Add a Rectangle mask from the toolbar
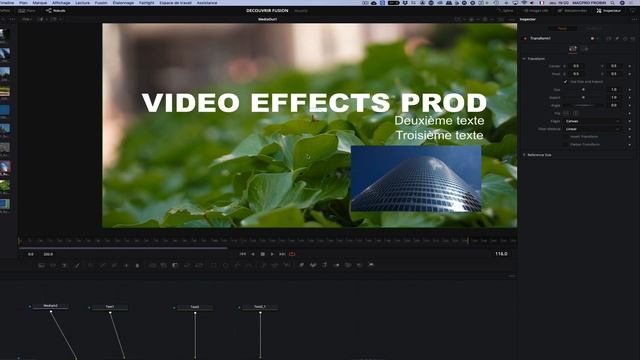This screenshot has height=360, width=640. point(213,265)
